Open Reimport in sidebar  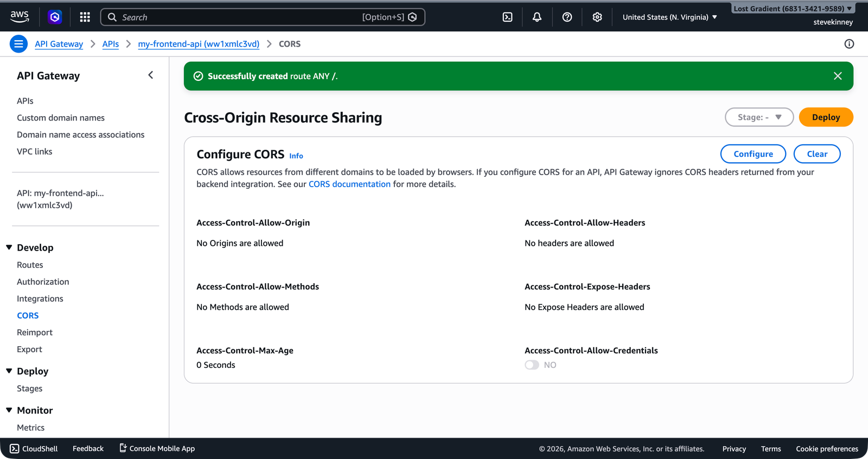(35, 332)
